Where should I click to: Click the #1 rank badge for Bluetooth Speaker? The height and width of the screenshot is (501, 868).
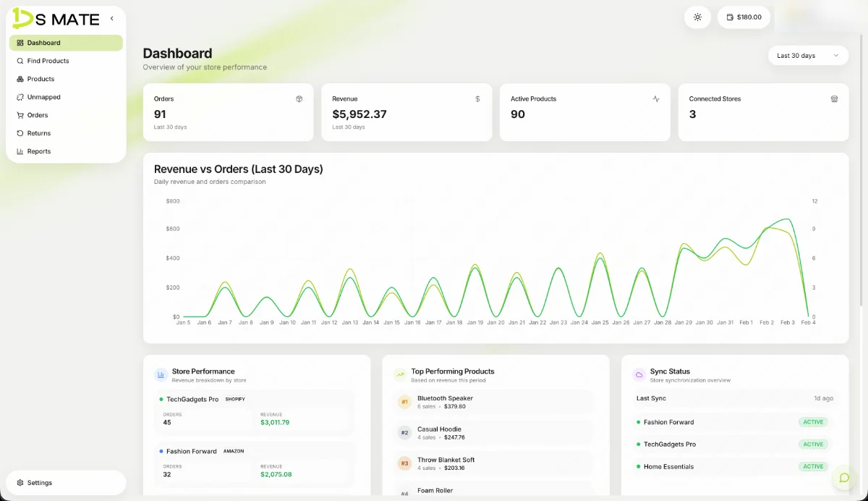(404, 402)
